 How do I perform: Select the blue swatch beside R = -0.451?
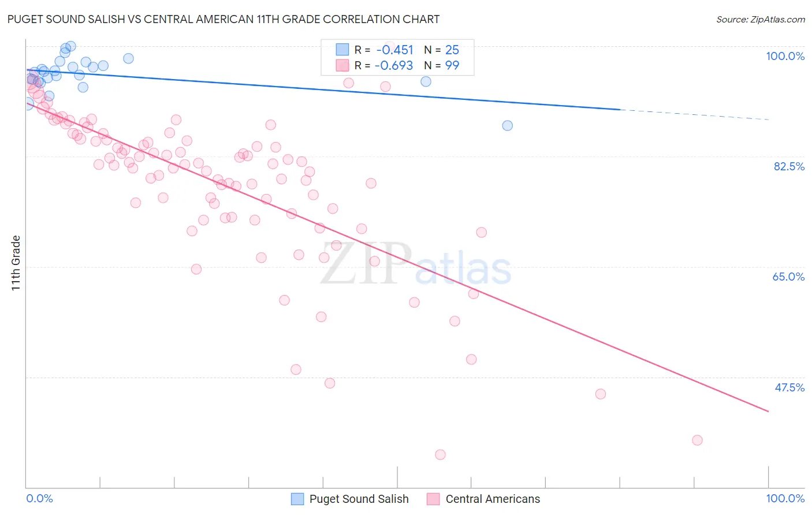342,50
